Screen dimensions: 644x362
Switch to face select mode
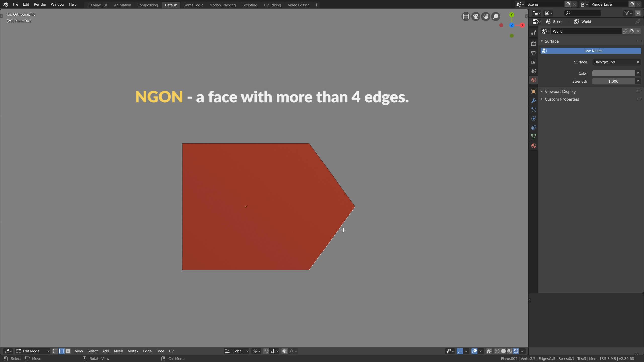click(68, 351)
